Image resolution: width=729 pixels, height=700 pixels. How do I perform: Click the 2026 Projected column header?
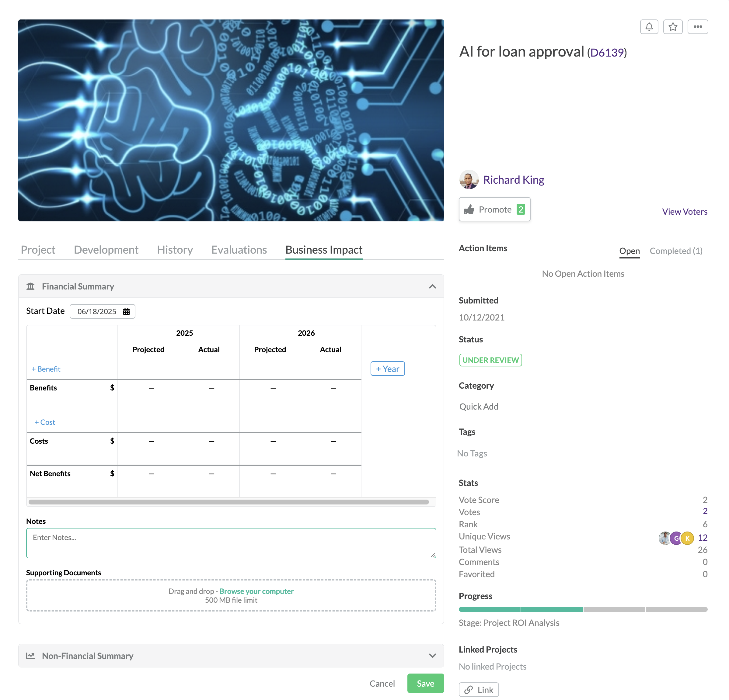click(x=270, y=349)
